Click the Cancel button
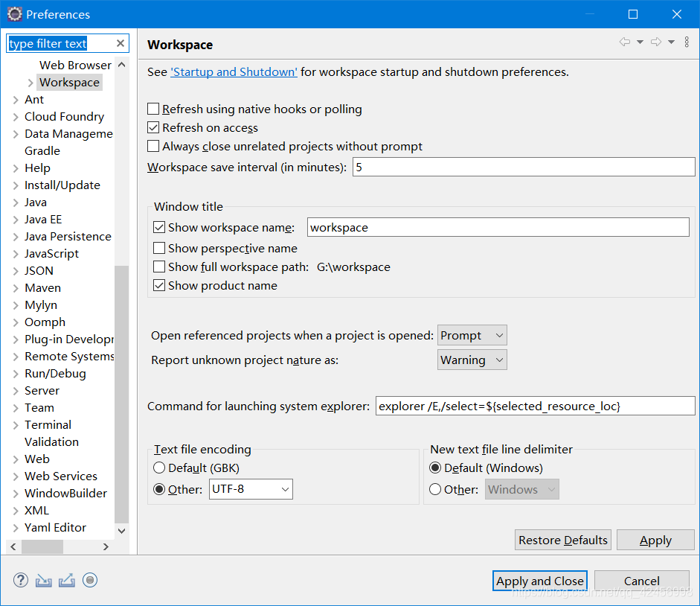700x606 pixels. 641,581
